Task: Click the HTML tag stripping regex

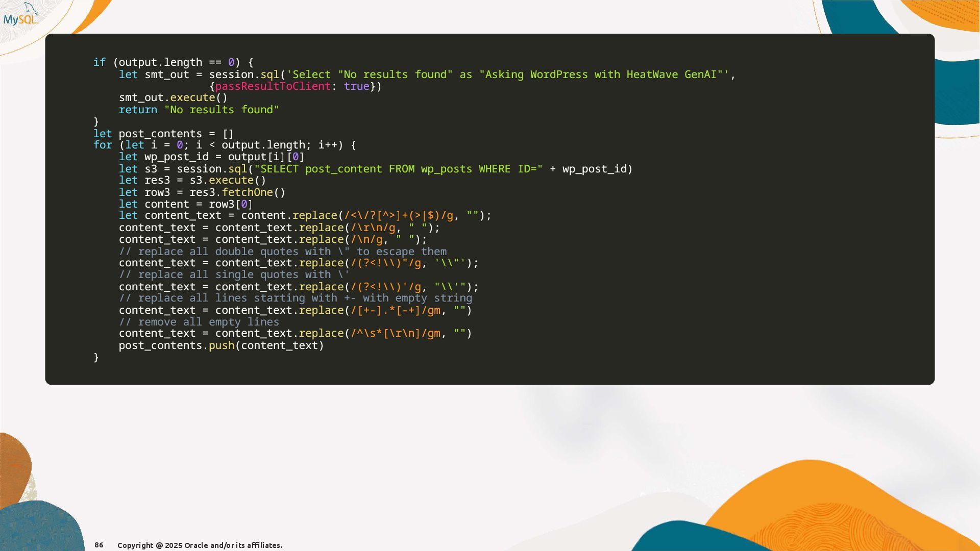Action: (399, 215)
